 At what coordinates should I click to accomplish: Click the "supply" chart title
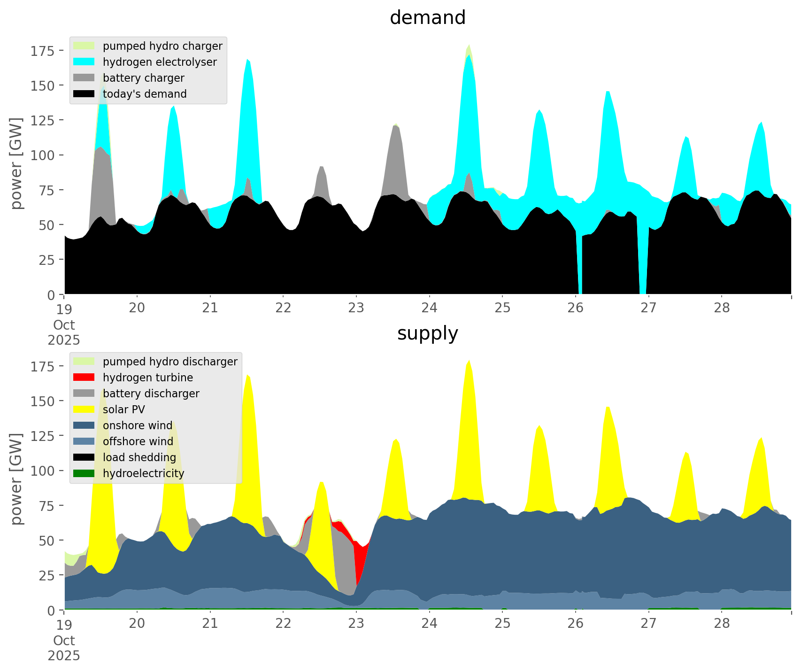coord(427,333)
